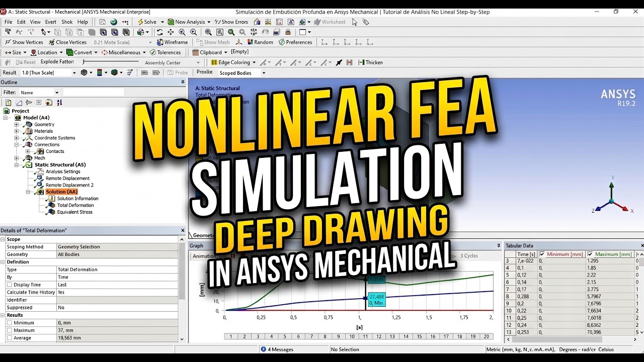Toggle the Minimum [mm] column checkbox
The image size is (644, 362).
542,254
